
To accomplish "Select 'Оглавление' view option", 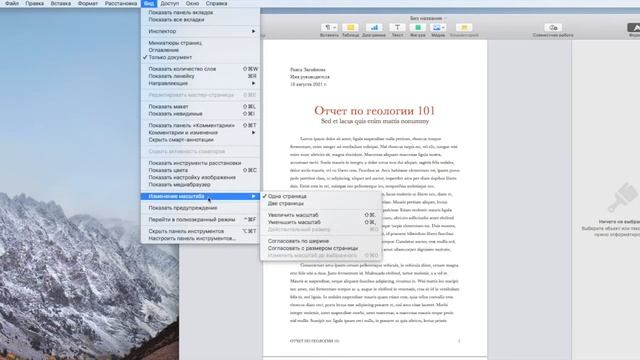I will pyautogui.click(x=200, y=50).
